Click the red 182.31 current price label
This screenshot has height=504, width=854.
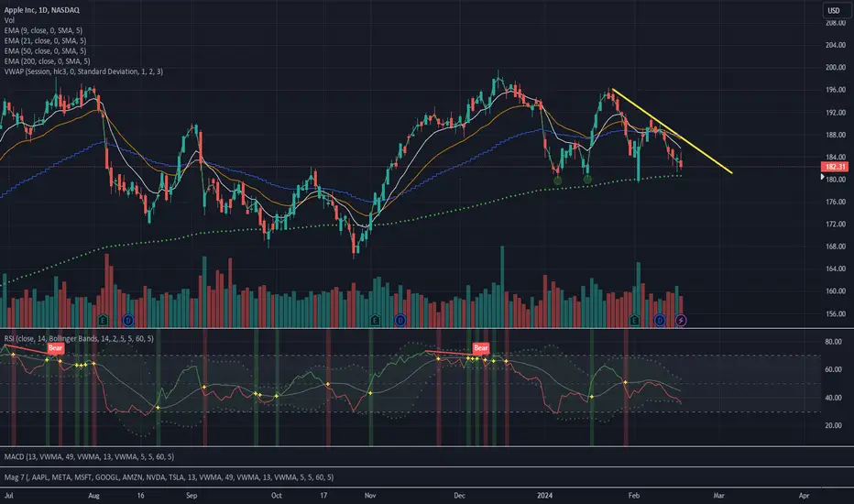pyautogui.click(x=835, y=168)
